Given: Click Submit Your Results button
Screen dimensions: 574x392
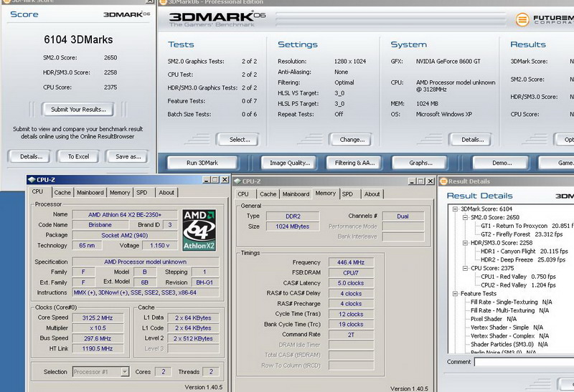Looking at the screenshot, I should pyautogui.click(x=78, y=110).
